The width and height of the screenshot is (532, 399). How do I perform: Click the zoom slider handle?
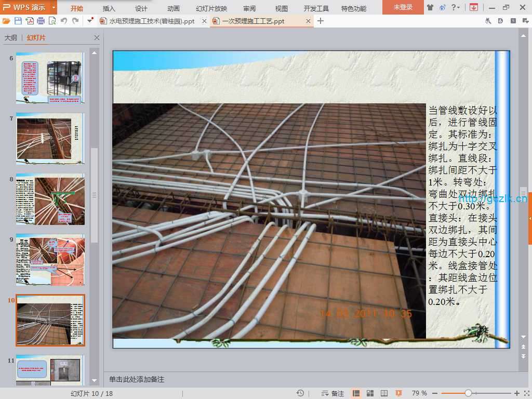(x=468, y=393)
